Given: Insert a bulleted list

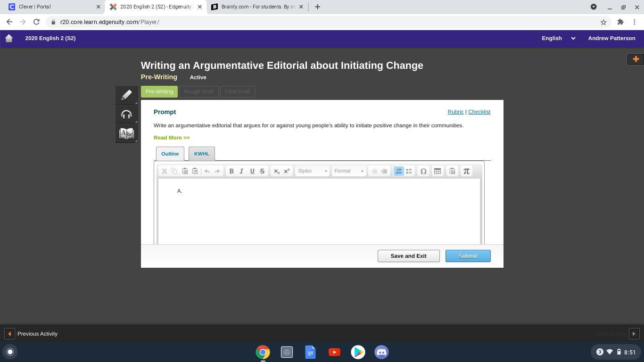Looking at the screenshot, I should (409, 171).
